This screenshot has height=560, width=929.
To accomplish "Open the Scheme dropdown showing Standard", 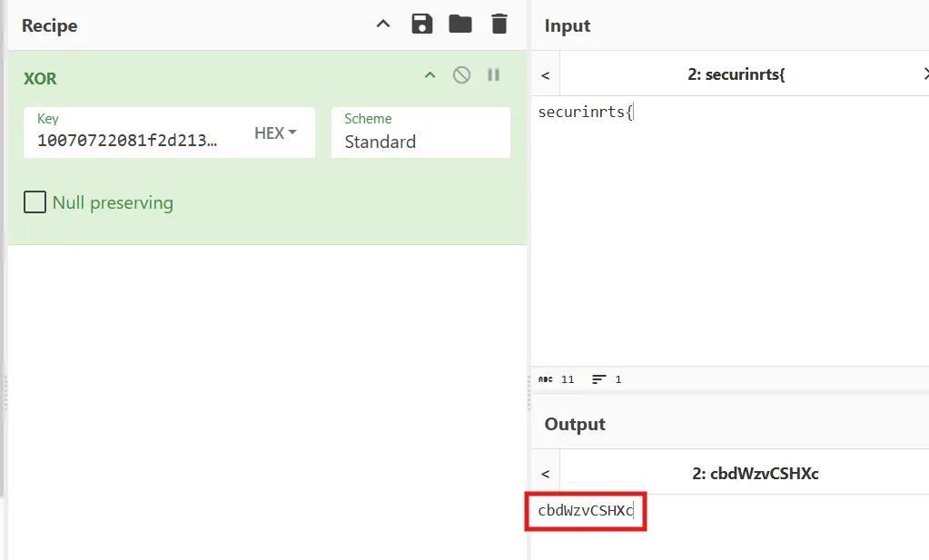I will (x=420, y=142).
